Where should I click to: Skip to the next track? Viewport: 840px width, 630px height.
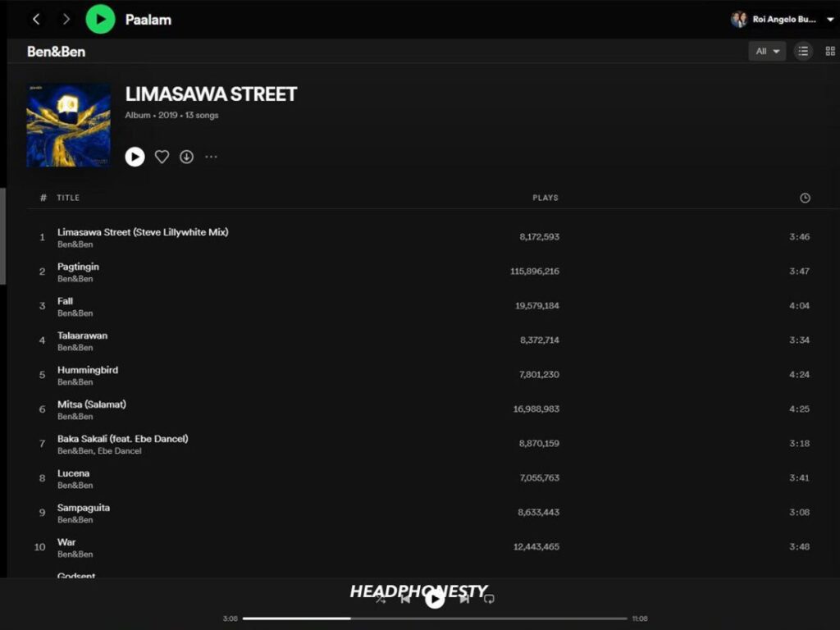point(464,599)
